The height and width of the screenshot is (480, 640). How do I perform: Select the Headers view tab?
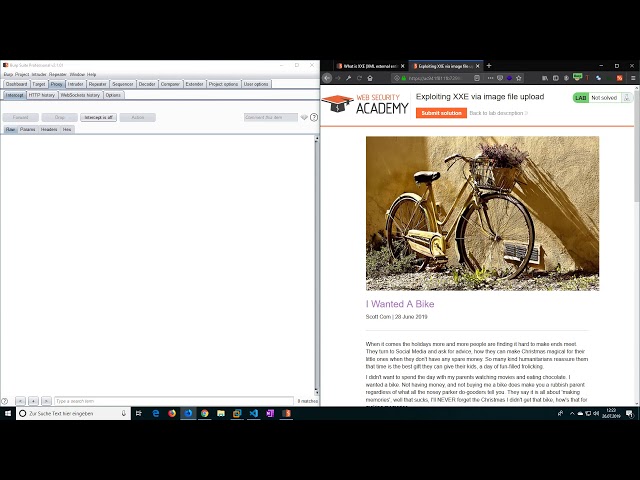pyautogui.click(x=49, y=129)
